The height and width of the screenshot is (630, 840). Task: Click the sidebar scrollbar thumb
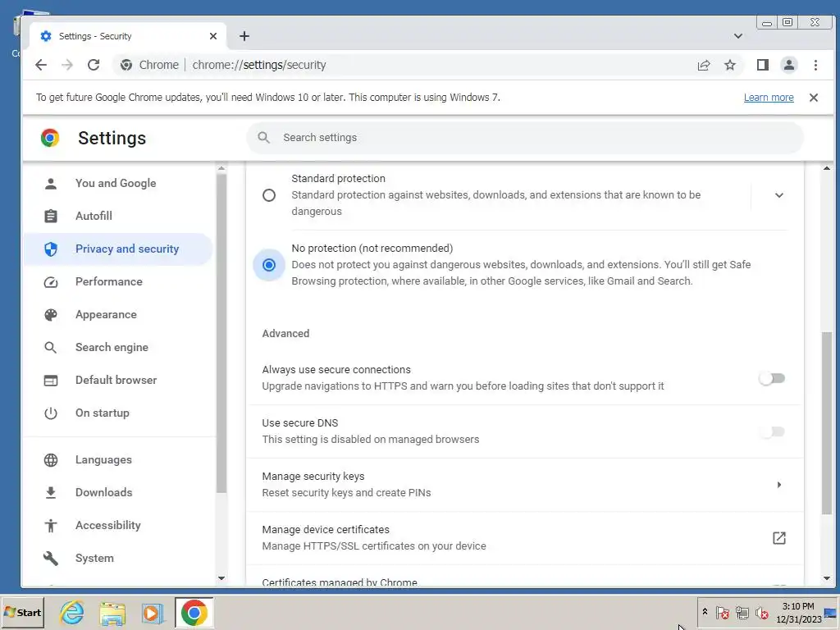pos(221,332)
